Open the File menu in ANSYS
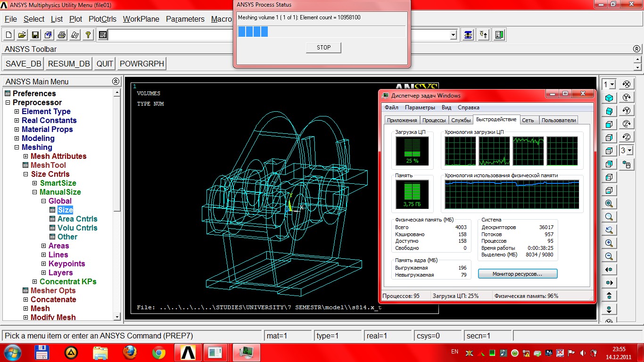 (11, 19)
